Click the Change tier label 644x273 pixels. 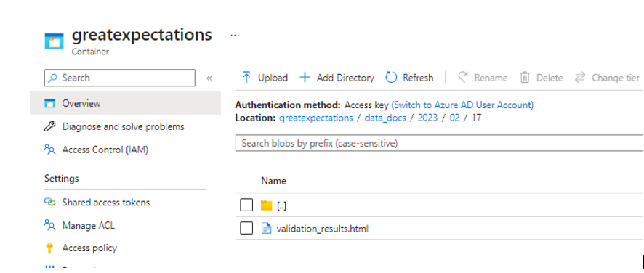(x=615, y=78)
